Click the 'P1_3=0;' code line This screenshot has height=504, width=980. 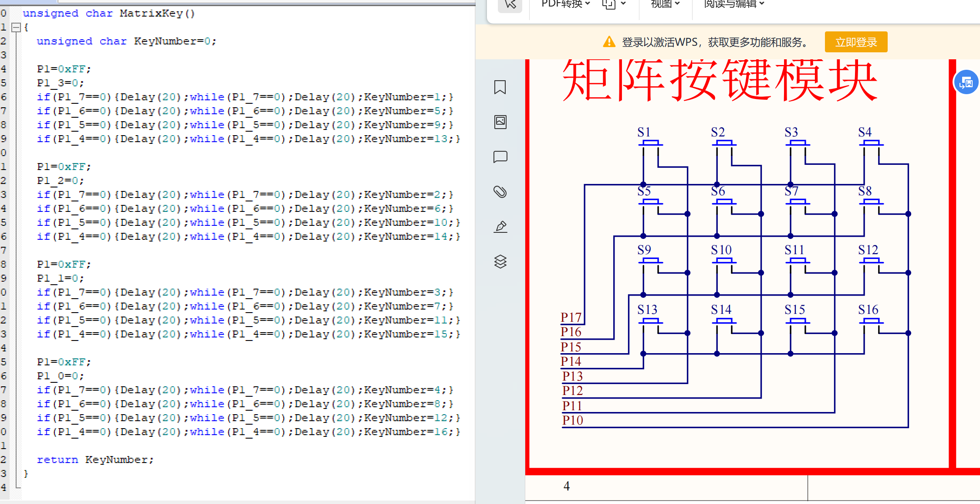[61, 83]
